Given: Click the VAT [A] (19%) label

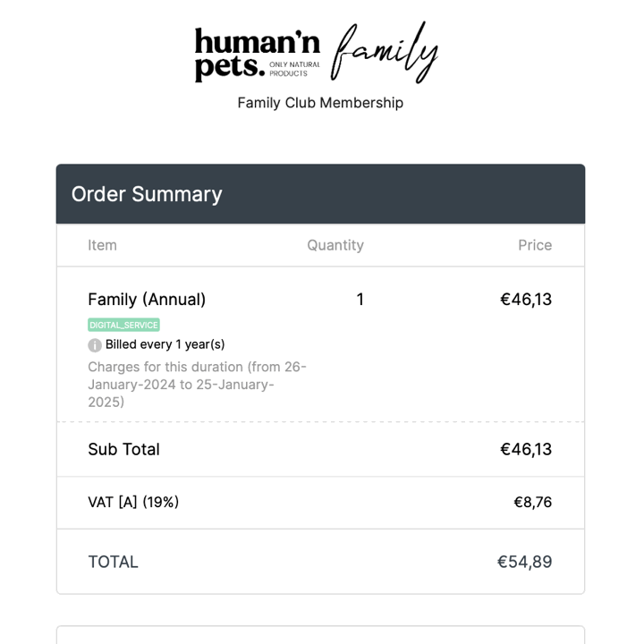Looking at the screenshot, I should [133, 502].
